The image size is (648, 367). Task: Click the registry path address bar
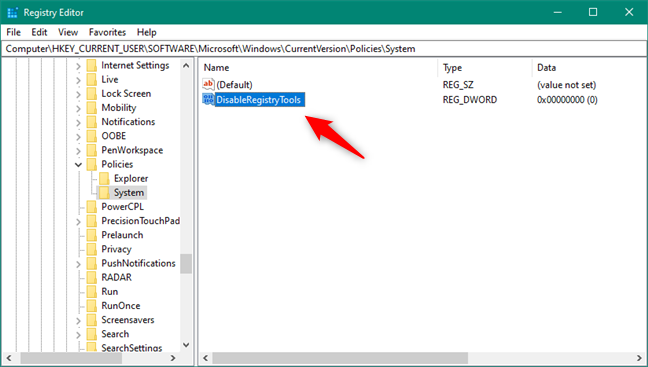(x=324, y=49)
